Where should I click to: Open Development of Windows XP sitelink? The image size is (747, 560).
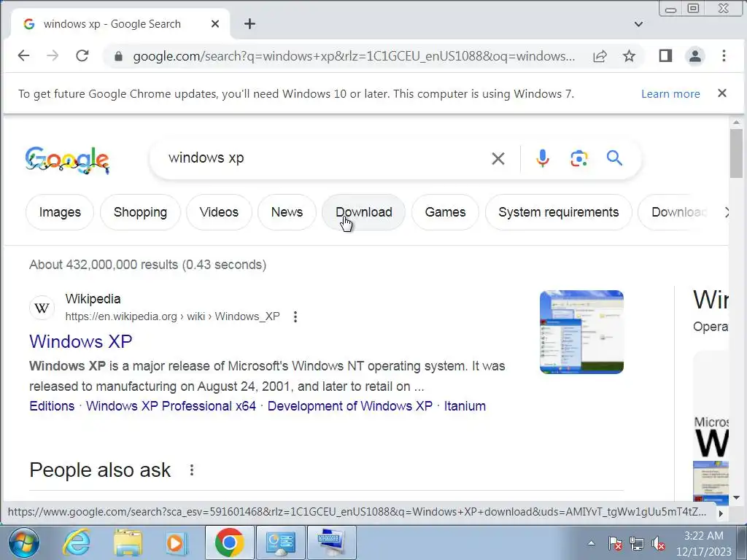pos(349,406)
